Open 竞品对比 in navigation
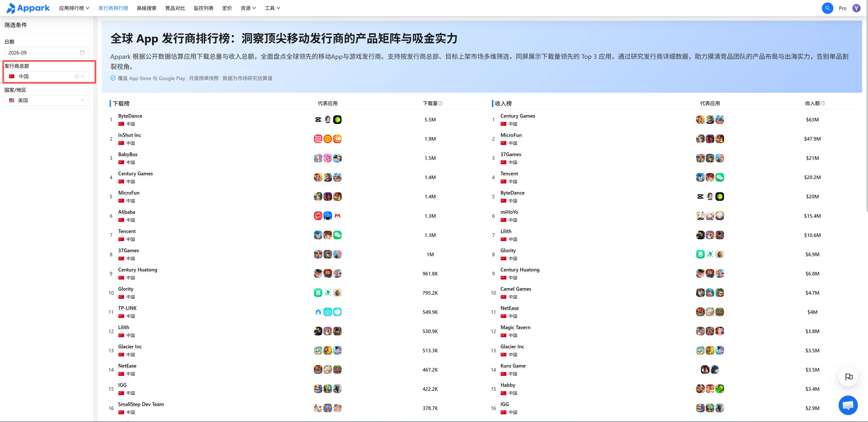 [x=175, y=8]
